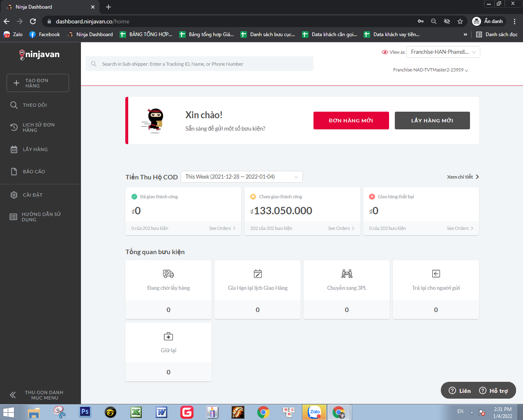Expand Franchise-NAD-TVTMaster2-23959 account menu

[431, 70]
